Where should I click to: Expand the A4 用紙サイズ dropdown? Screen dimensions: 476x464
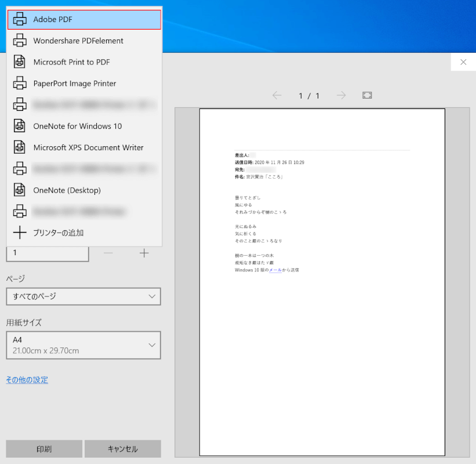pyautogui.click(x=83, y=345)
